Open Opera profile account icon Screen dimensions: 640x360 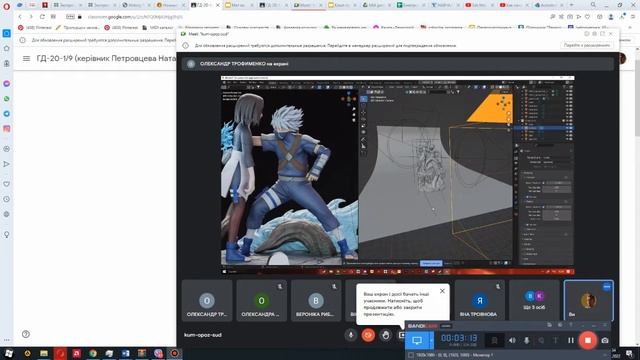point(611,17)
